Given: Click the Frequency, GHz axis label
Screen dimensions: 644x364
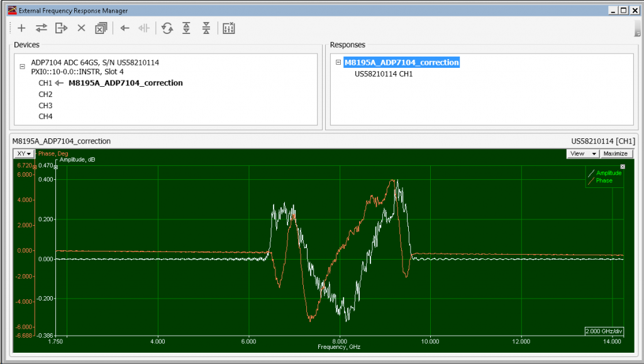Looking at the screenshot, I should 339,347.
